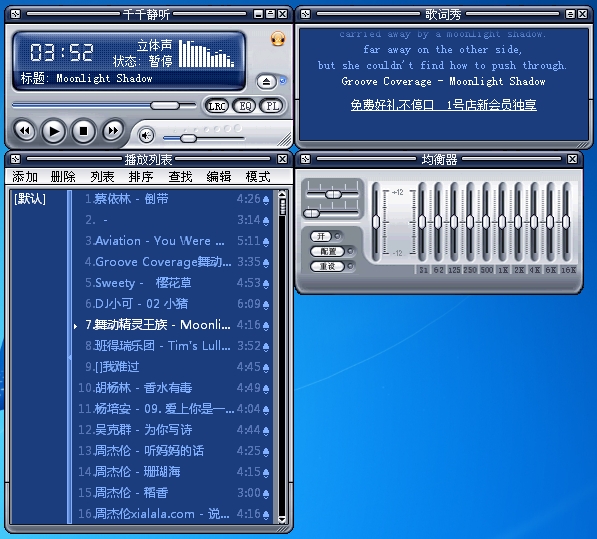Select track 5 Sweety - 樱花草
This screenshot has height=539, width=597.
[x=174, y=283]
